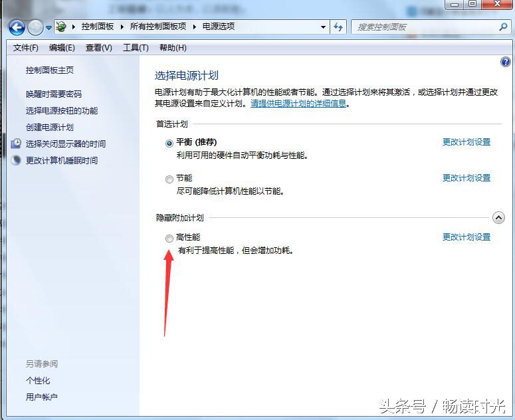515x420 pixels.
Task: Go to 控制面板主页
Action: (50, 70)
